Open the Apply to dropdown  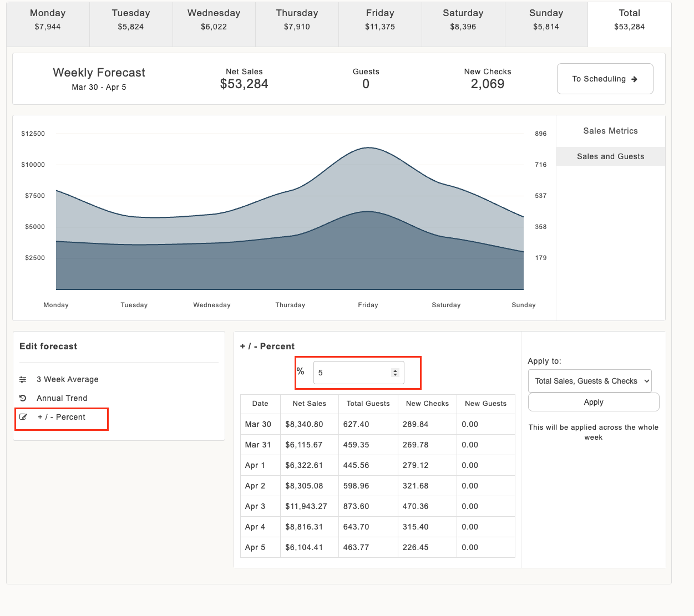point(590,381)
